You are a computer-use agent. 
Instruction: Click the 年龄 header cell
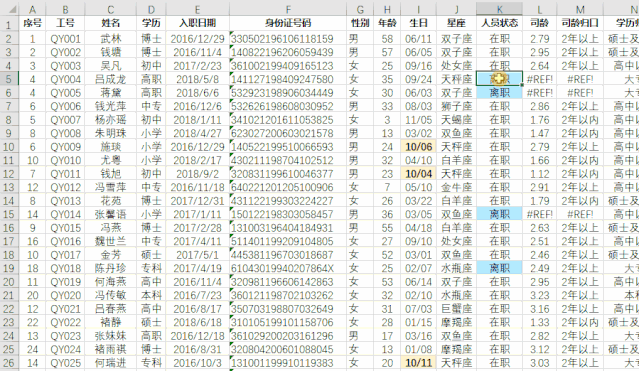(387, 23)
